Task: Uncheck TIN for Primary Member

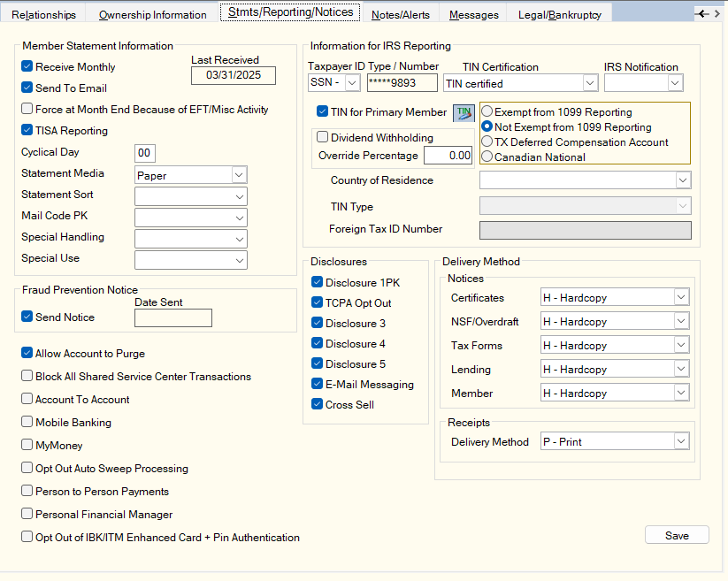Action: click(322, 111)
